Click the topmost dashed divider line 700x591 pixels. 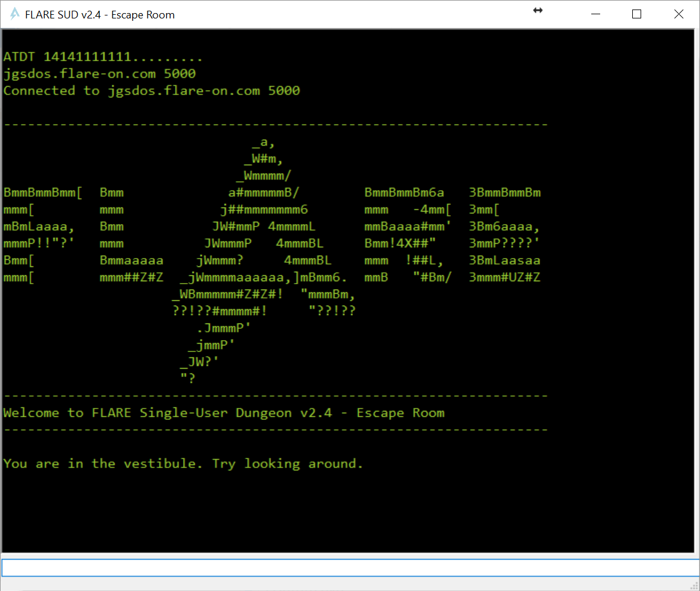click(x=275, y=124)
